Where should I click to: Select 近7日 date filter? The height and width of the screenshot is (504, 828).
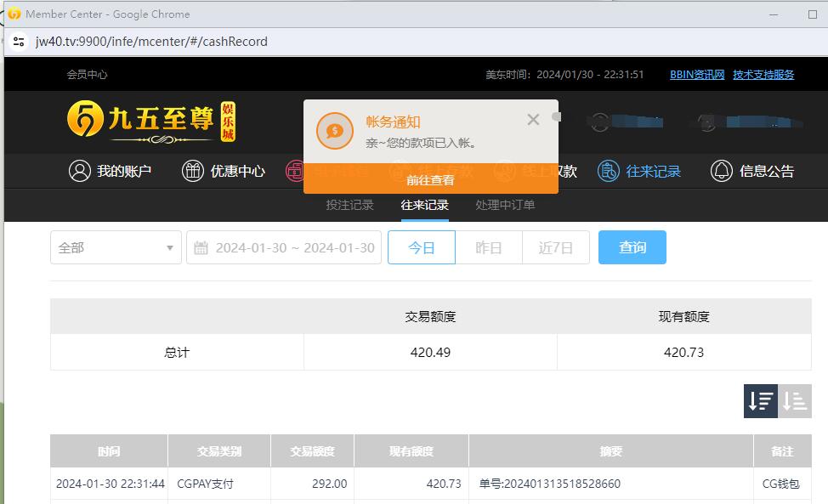[x=555, y=247]
